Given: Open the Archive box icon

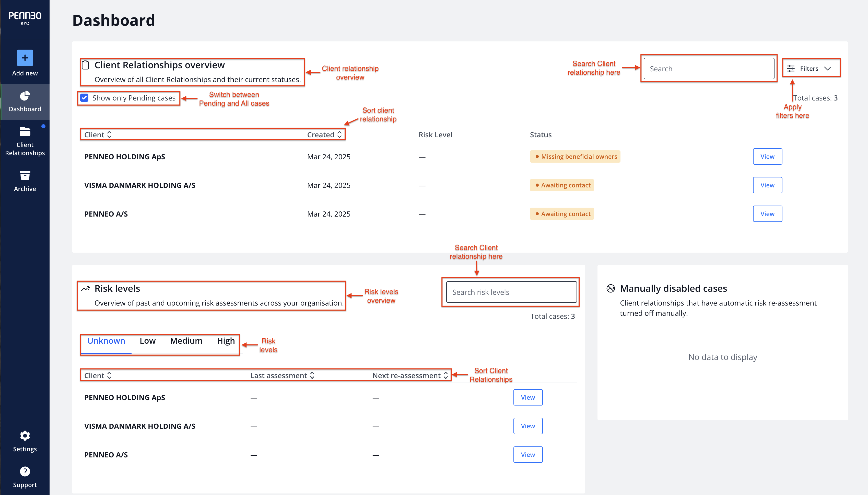Looking at the screenshot, I should [x=25, y=175].
